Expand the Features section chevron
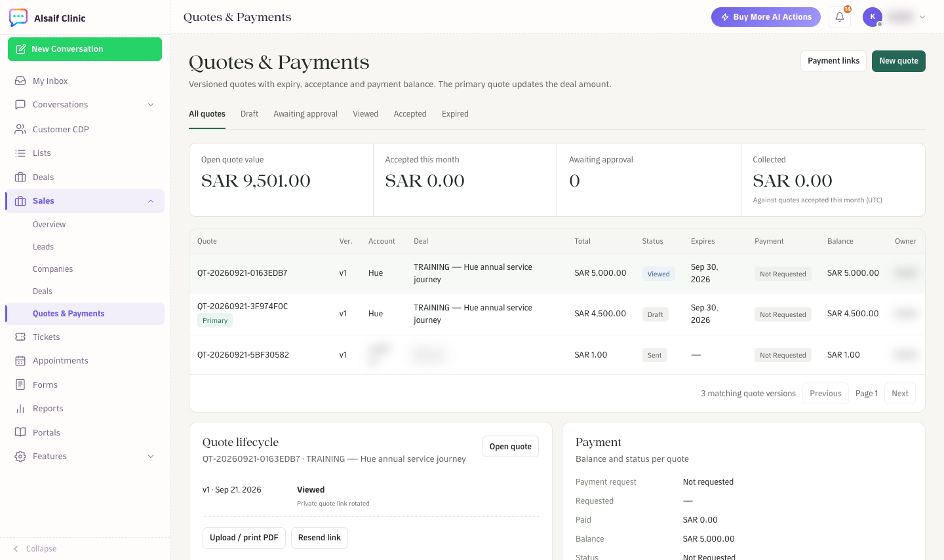This screenshot has width=944, height=560. [x=151, y=457]
